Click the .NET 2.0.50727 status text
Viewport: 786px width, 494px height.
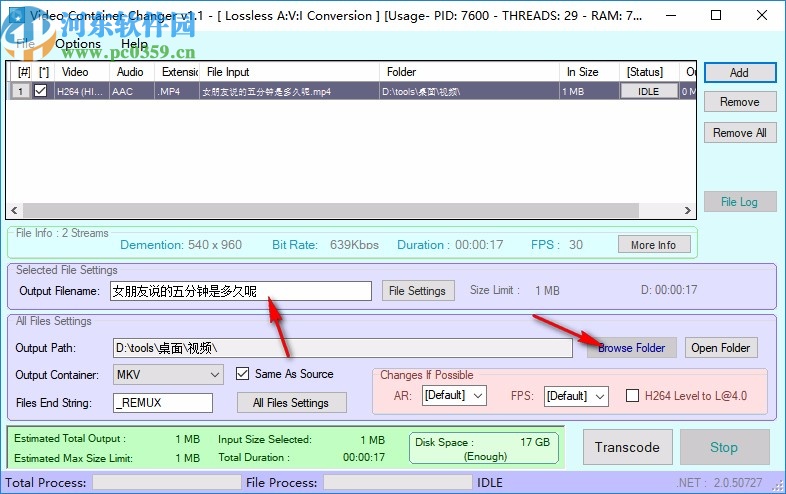click(719, 482)
